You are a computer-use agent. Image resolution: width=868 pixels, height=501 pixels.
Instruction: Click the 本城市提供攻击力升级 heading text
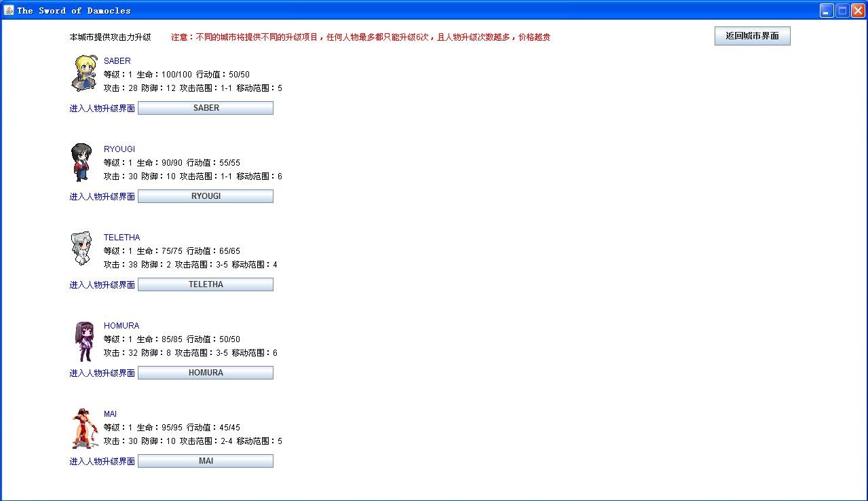click(x=110, y=37)
